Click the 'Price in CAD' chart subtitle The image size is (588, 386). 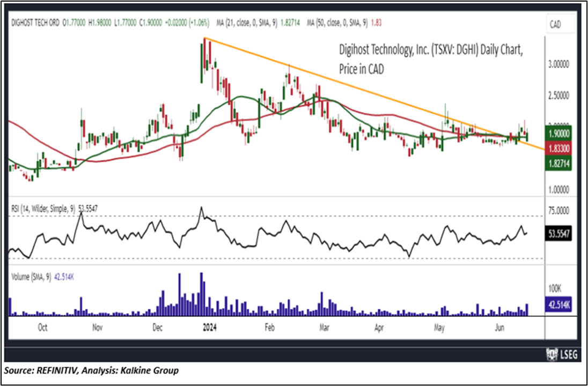click(362, 69)
